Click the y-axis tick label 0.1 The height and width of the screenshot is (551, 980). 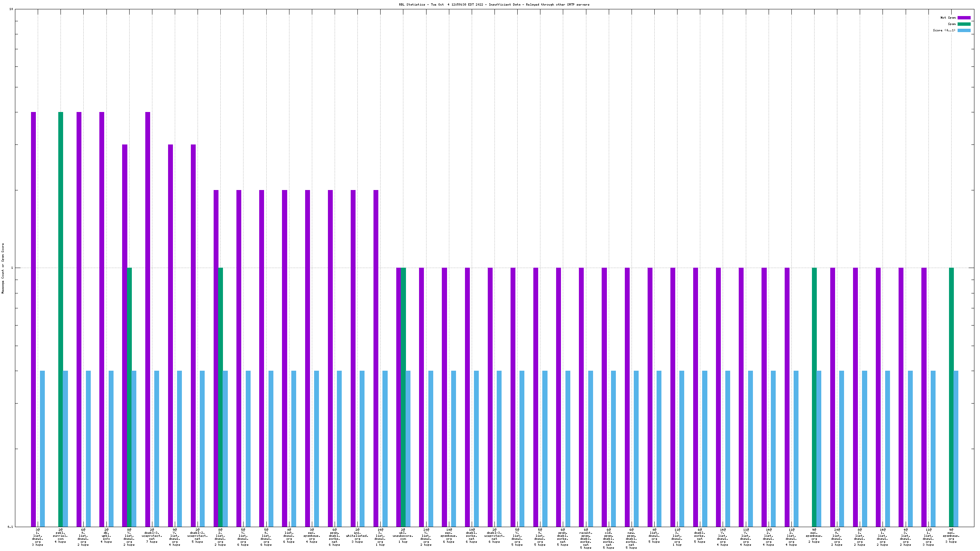10,527
